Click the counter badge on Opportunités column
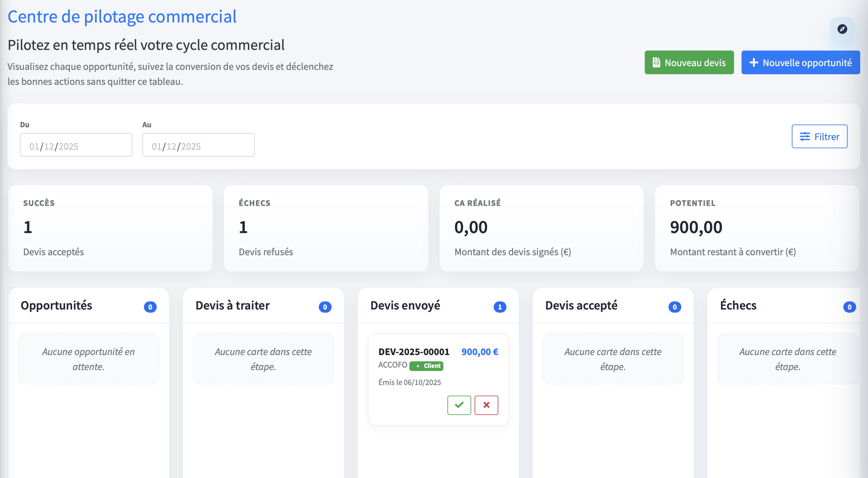This screenshot has width=868, height=478. (150, 307)
